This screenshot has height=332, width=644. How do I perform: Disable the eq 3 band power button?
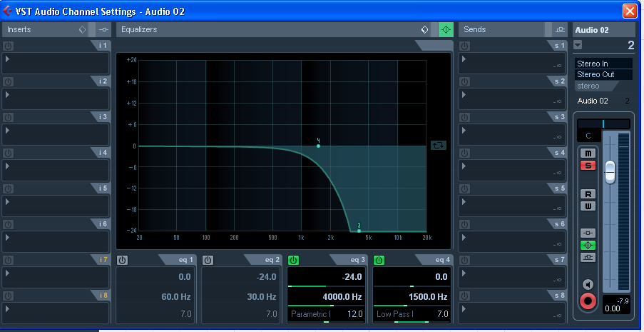pyautogui.click(x=294, y=260)
